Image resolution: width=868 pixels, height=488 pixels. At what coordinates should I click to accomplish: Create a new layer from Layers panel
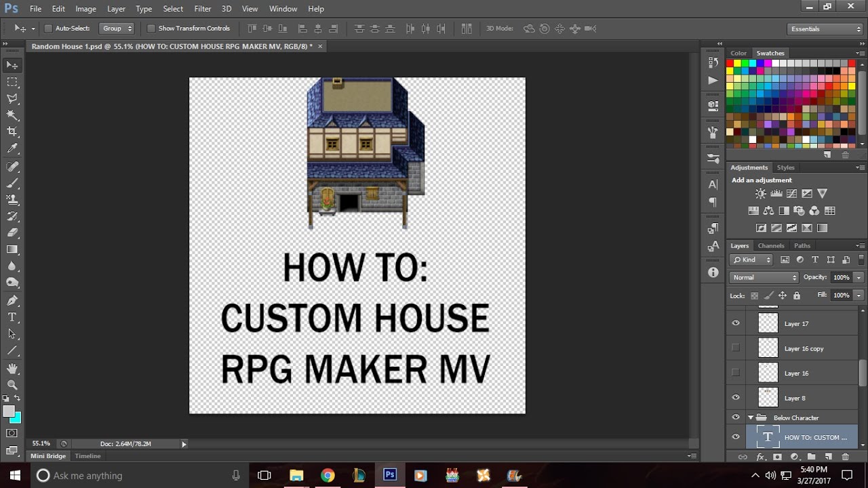[x=827, y=457]
